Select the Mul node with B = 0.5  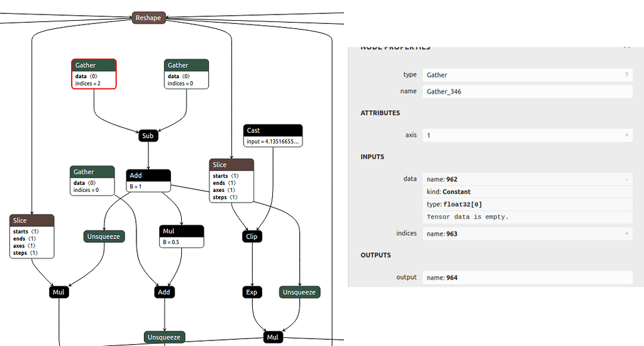pyautogui.click(x=181, y=237)
